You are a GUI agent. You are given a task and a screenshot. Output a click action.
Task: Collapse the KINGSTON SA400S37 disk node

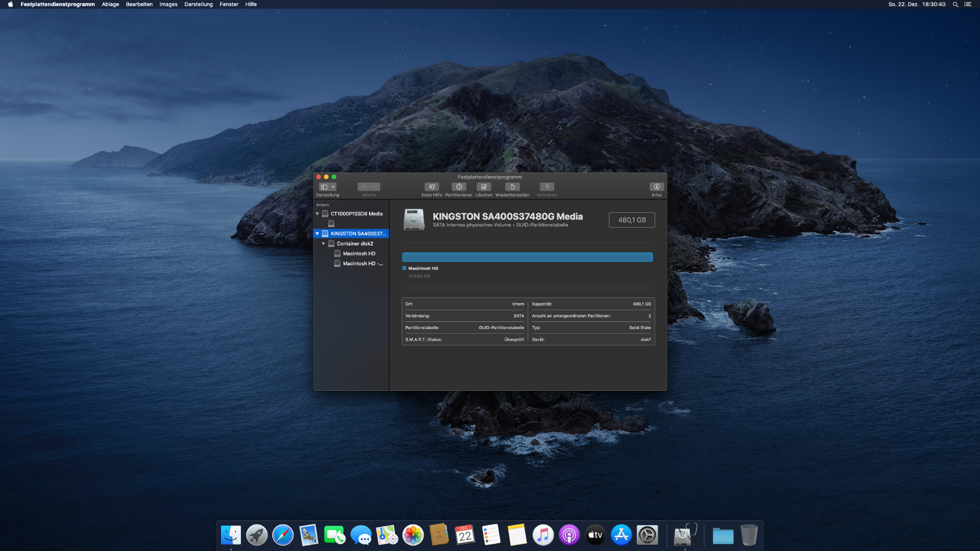(x=317, y=234)
